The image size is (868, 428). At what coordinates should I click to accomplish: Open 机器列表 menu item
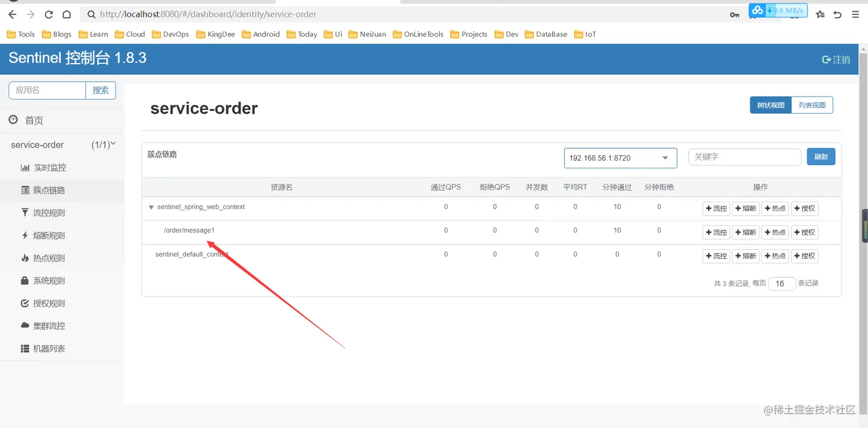[x=62, y=349]
